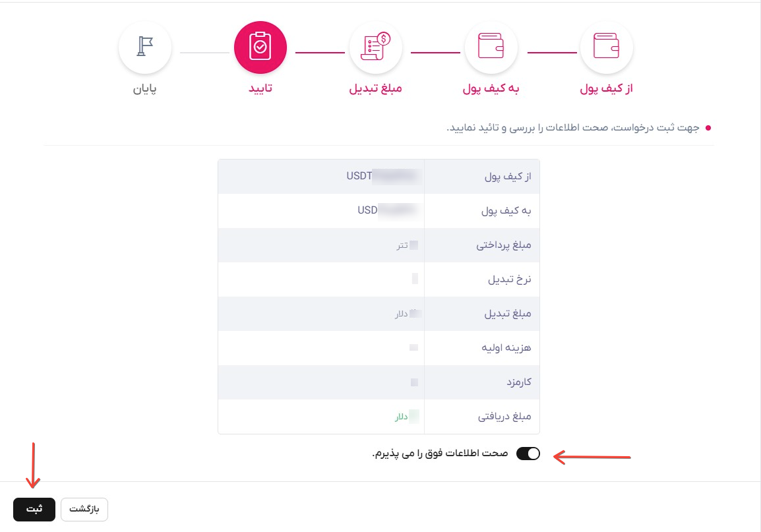The height and width of the screenshot is (532, 761).
Task: Click the 'از کیف پول' step label
Action: click(606, 89)
